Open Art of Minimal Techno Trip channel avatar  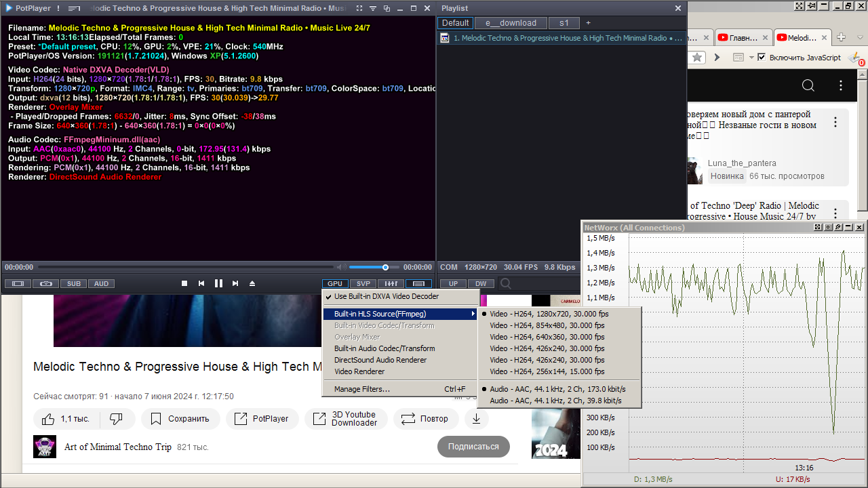tap(45, 447)
